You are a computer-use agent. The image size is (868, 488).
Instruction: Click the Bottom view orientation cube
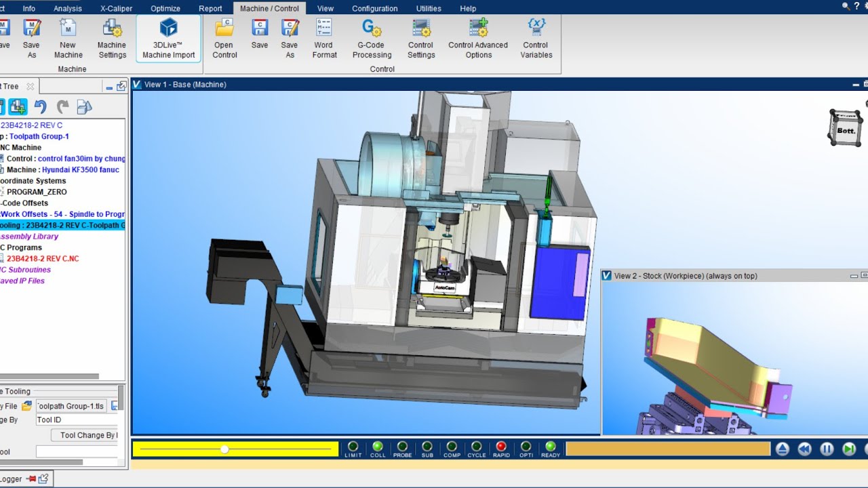point(846,127)
